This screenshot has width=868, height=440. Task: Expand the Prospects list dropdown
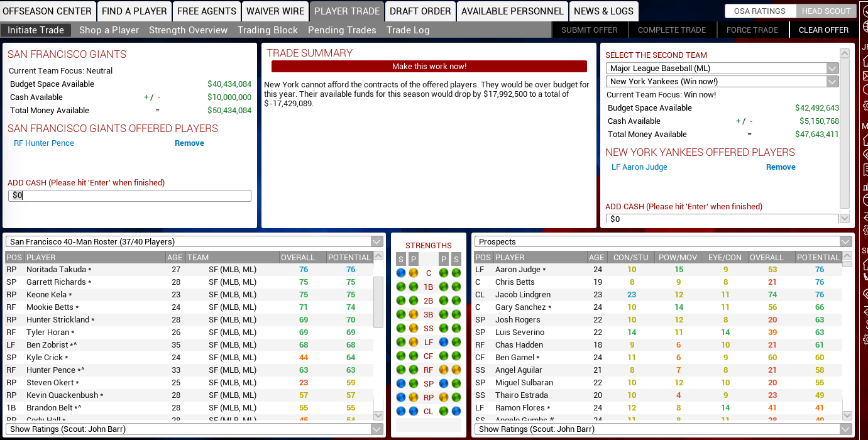(x=663, y=242)
